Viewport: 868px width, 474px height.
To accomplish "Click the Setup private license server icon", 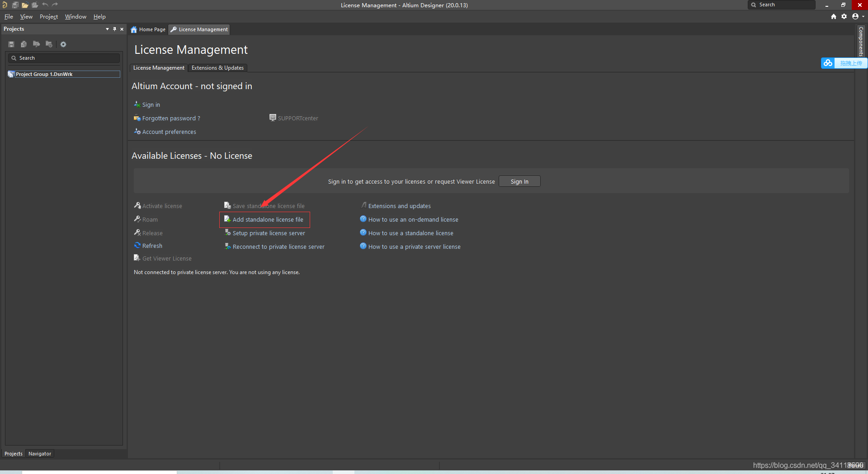I will click(228, 232).
